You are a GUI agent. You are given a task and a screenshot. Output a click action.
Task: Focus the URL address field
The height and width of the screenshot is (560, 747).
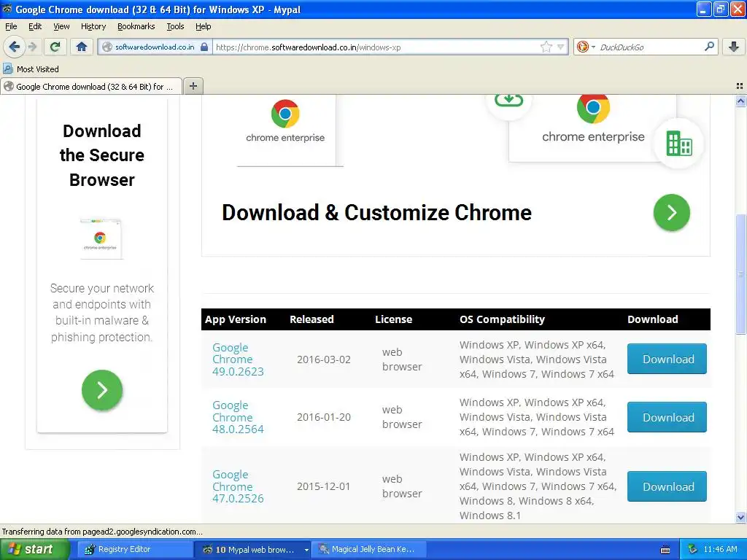click(x=376, y=47)
